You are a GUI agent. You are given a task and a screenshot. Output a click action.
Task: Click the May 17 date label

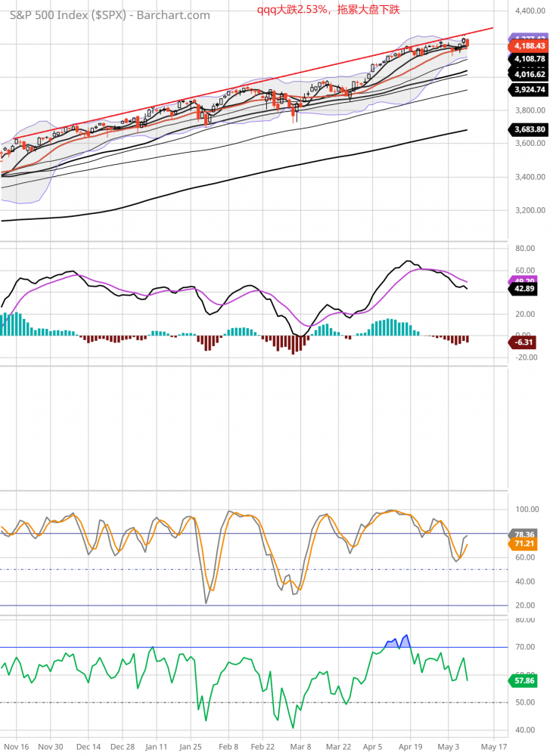[x=493, y=745]
